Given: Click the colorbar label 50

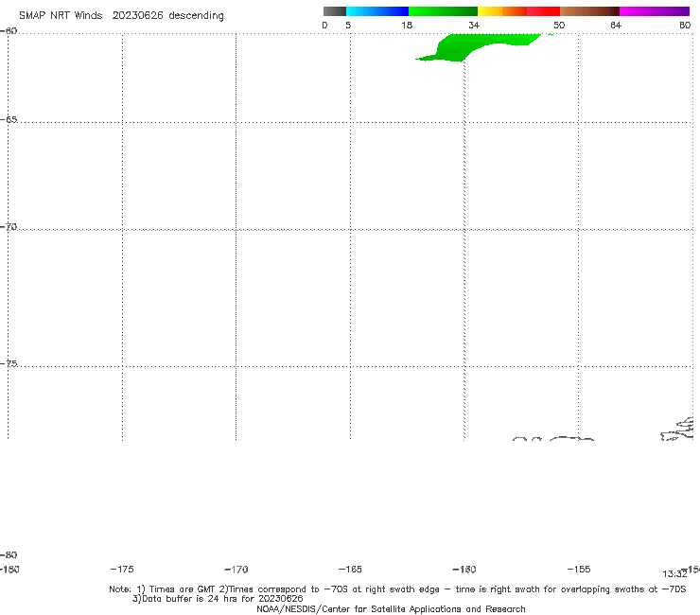Looking at the screenshot, I should pyautogui.click(x=559, y=25).
